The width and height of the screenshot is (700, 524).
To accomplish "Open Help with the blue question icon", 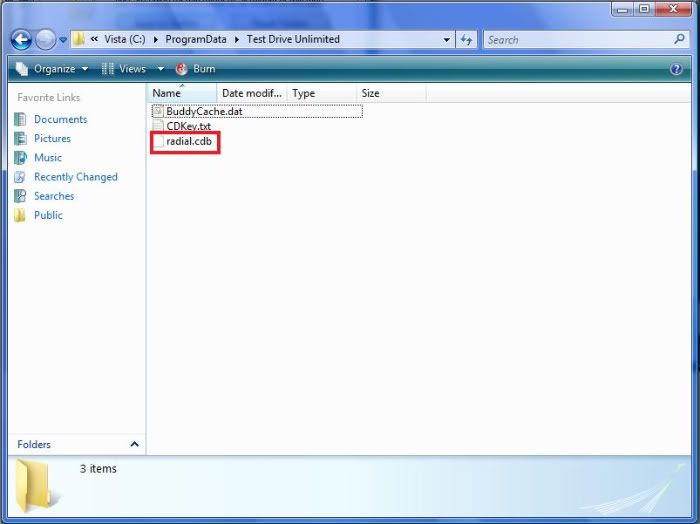I will (676, 69).
